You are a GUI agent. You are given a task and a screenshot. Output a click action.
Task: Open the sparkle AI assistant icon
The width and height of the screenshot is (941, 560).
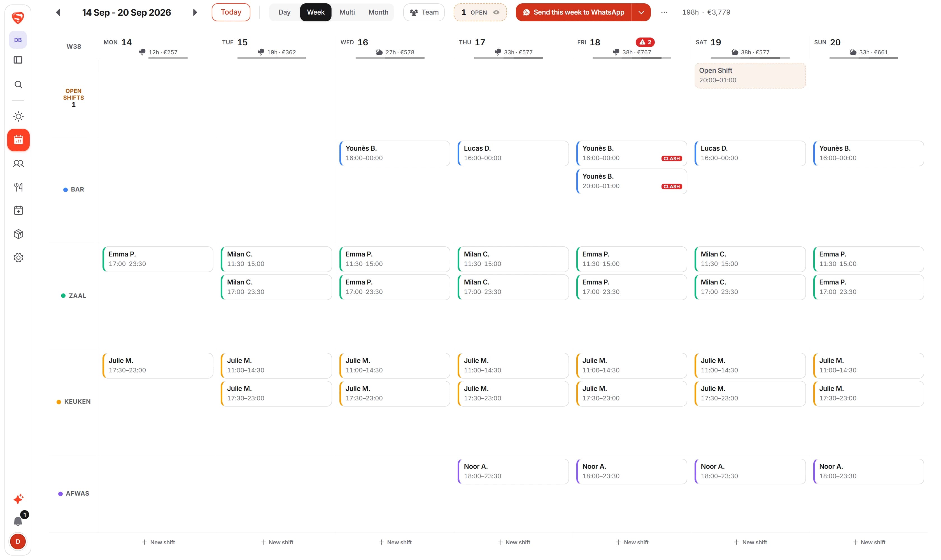[x=18, y=499]
